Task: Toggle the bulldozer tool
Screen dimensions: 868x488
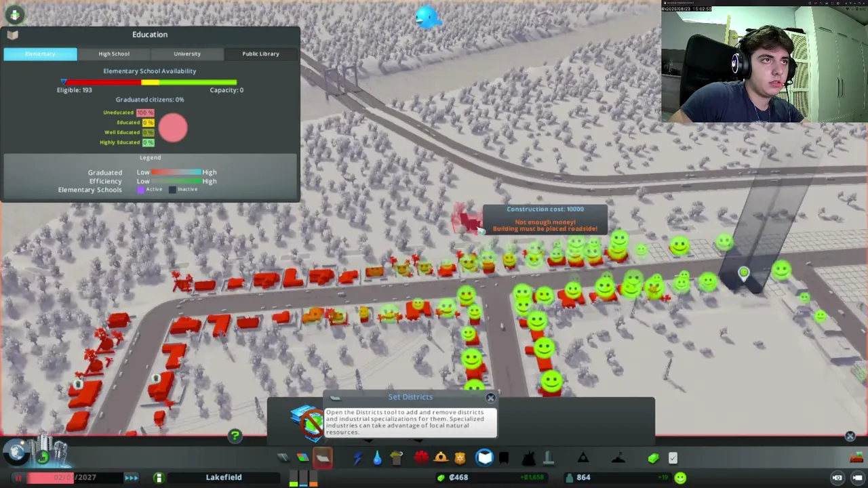Action: pyautogui.click(x=857, y=457)
